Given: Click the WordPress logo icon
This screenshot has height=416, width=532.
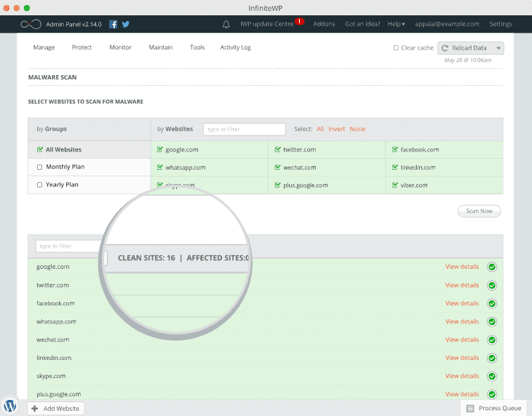Looking at the screenshot, I should click(x=11, y=405).
